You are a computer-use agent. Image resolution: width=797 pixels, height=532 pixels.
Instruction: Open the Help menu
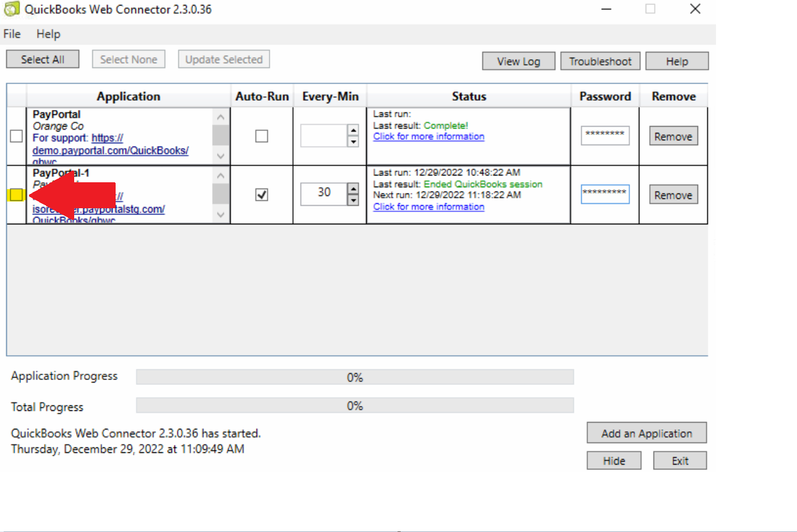48,34
